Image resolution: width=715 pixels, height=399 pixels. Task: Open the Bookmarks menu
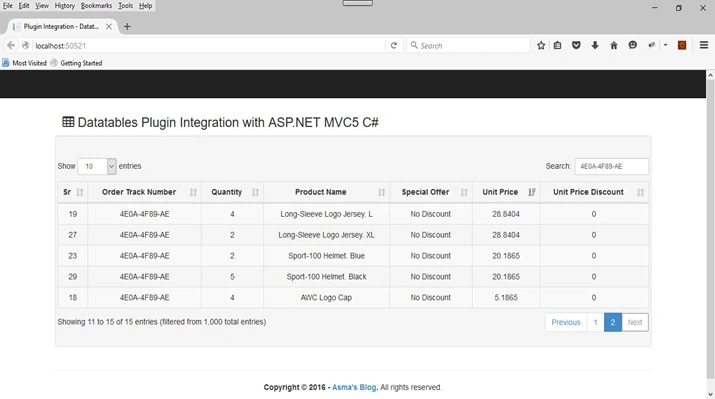(x=96, y=5)
